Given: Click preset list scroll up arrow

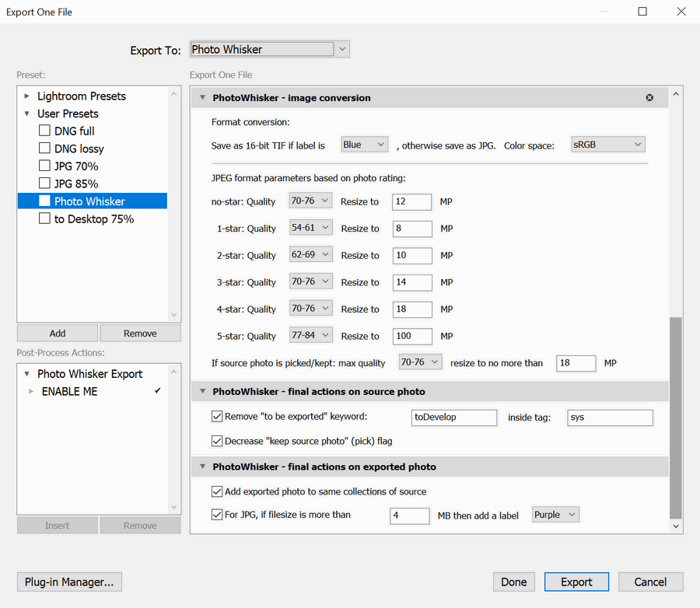Looking at the screenshot, I should click(174, 94).
